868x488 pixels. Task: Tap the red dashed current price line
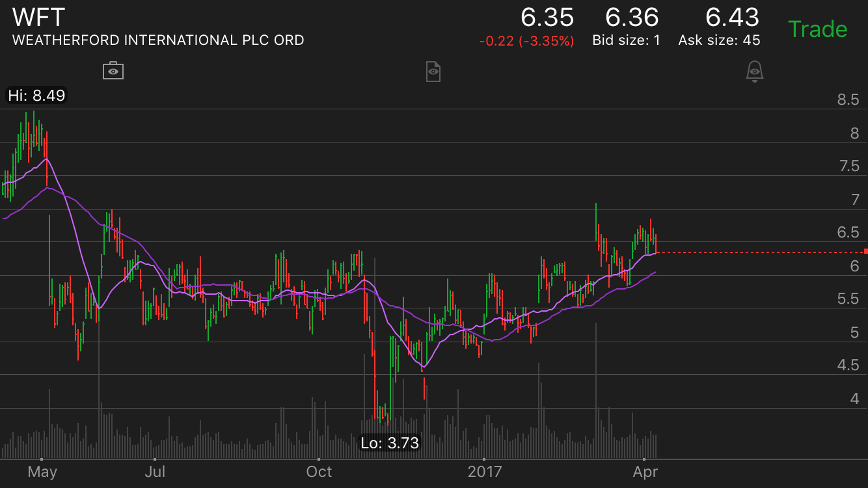tap(760, 252)
